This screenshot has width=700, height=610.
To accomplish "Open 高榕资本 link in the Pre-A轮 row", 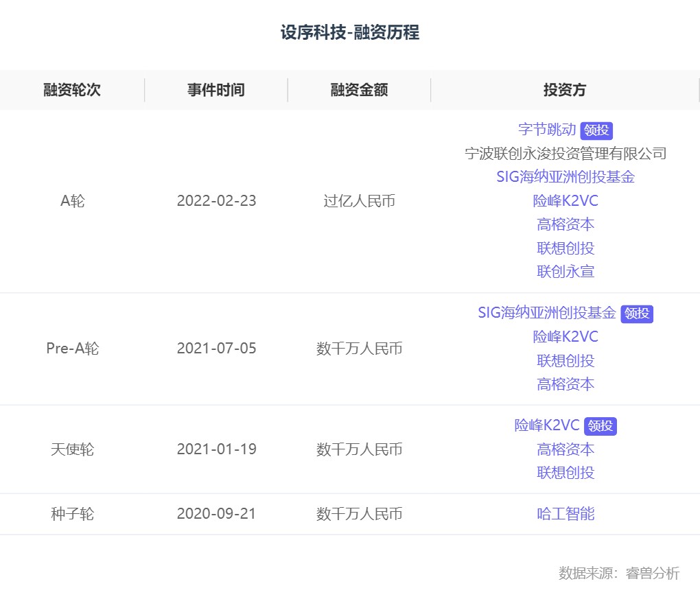I will point(565,384).
